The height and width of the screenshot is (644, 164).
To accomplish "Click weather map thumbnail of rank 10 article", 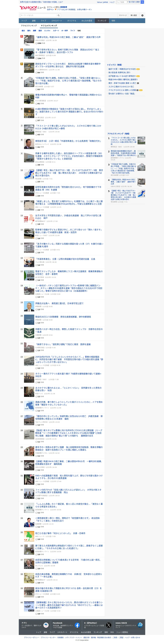I will click(29, 174).
